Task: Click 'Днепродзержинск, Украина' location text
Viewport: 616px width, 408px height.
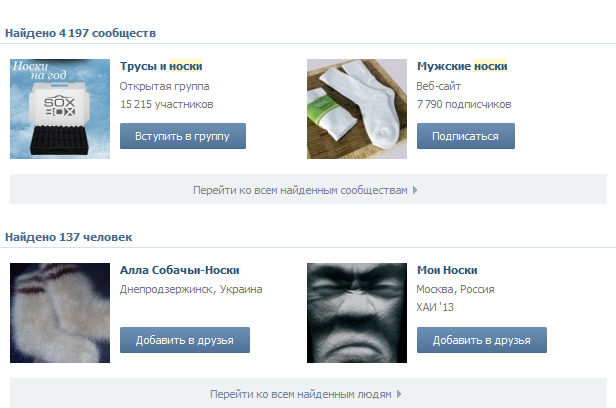Action: tap(191, 289)
